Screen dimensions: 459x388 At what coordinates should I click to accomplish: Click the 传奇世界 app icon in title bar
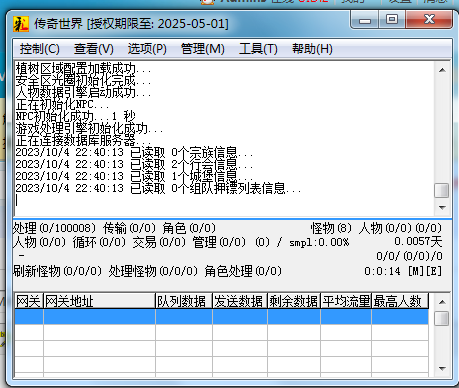coord(21,24)
